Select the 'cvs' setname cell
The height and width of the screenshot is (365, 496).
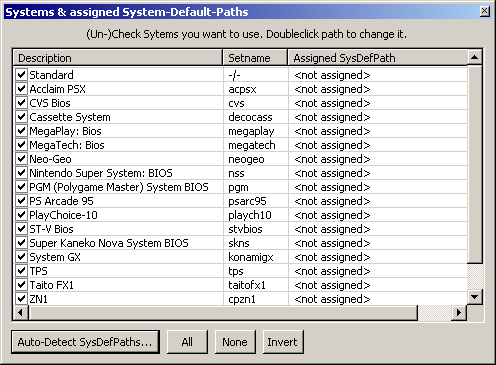pyautogui.click(x=236, y=103)
